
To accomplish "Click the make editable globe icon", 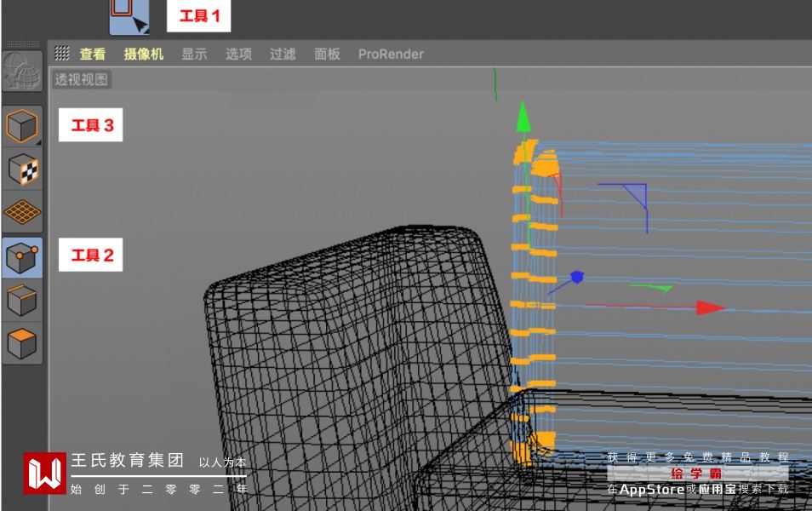I will click(x=22, y=72).
